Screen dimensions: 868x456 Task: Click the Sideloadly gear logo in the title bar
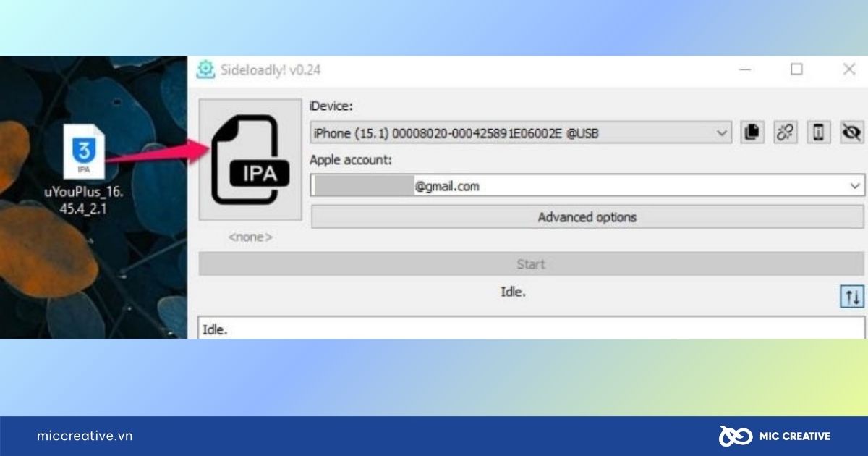206,70
